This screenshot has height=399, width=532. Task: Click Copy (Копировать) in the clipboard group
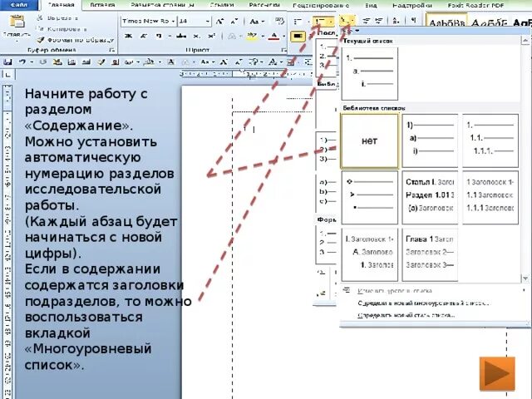62,29
